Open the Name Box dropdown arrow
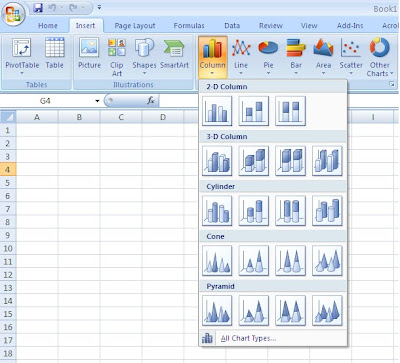This screenshot has width=400, height=363. pyautogui.click(x=97, y=101)
